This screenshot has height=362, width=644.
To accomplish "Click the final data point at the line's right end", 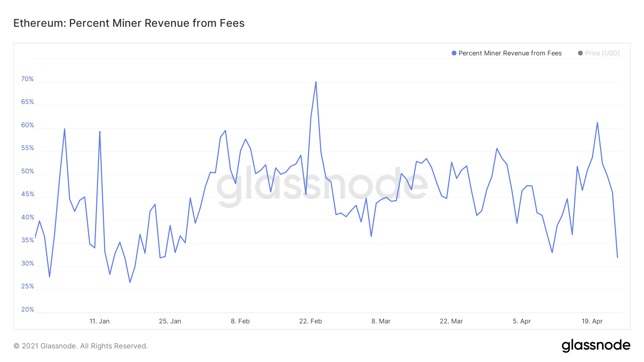I will (617, 257).
